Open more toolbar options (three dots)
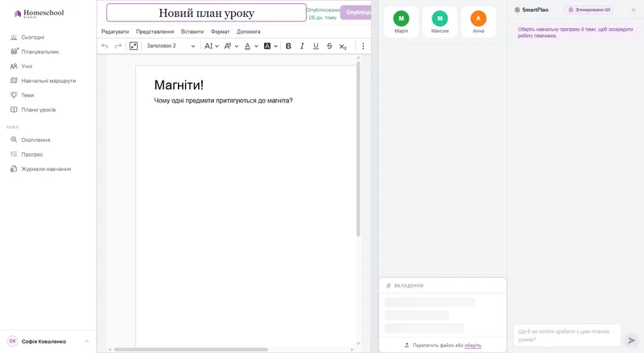Screen dimensions: 644x353 (363, 46)
